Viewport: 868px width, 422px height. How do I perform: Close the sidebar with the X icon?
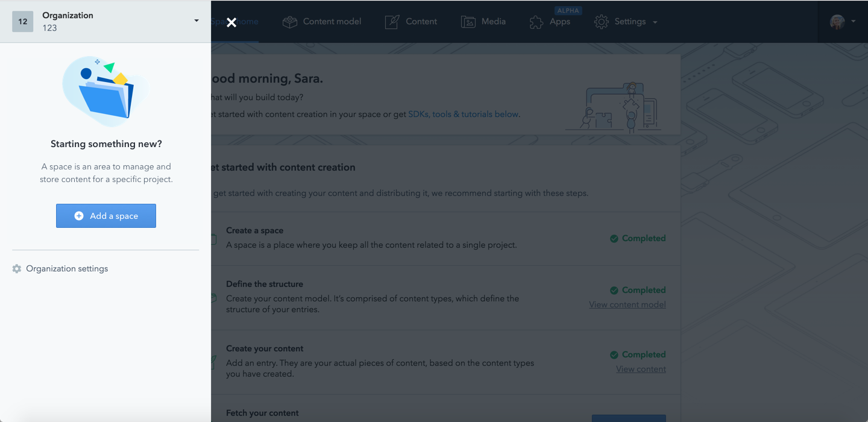click(x=231, y=22)
